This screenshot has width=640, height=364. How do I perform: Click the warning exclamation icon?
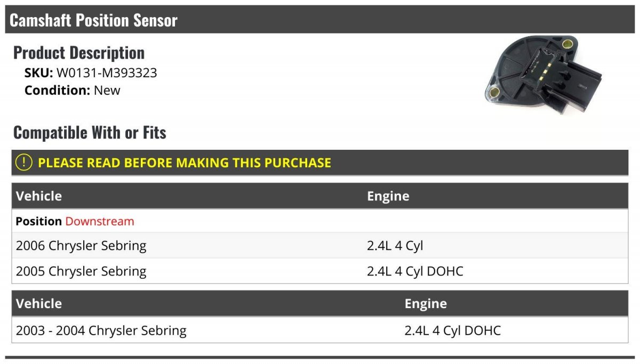(x=24, y=163)
